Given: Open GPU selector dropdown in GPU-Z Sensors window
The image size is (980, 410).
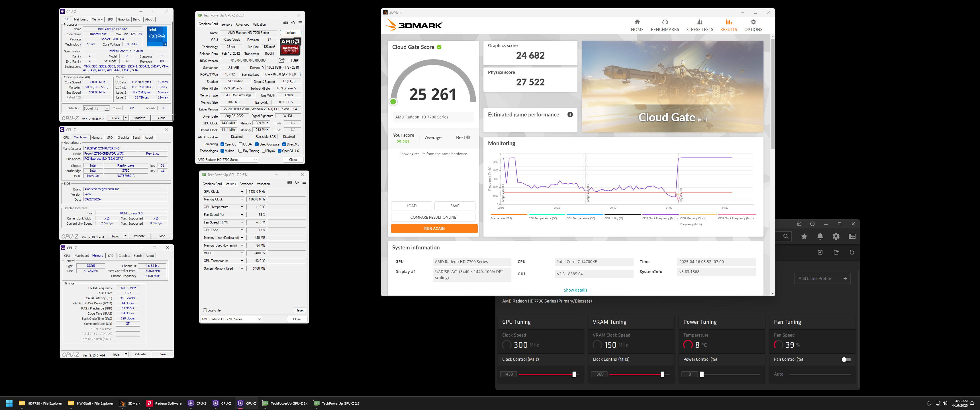Looking at the screenshot, I should 231,319.
